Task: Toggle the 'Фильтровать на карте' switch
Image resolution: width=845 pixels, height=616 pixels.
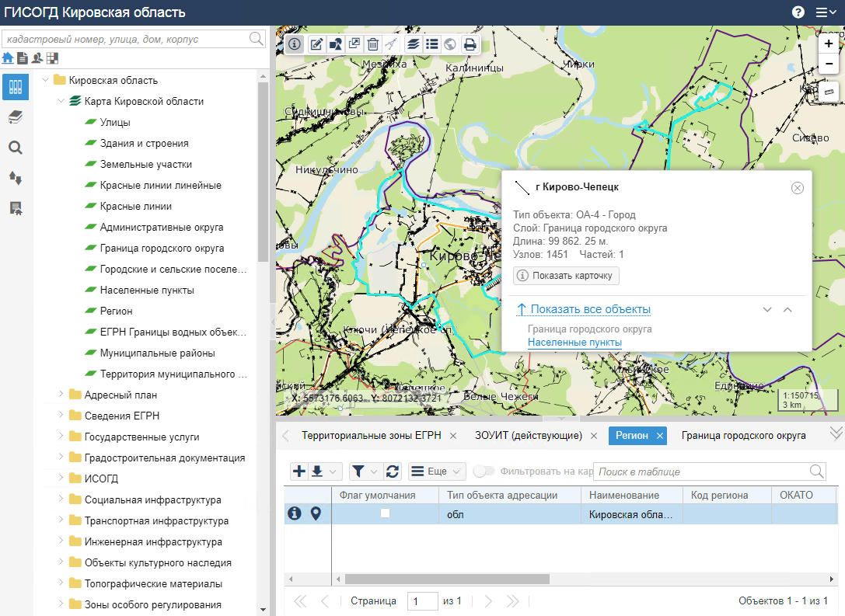Action: [484, 472]
